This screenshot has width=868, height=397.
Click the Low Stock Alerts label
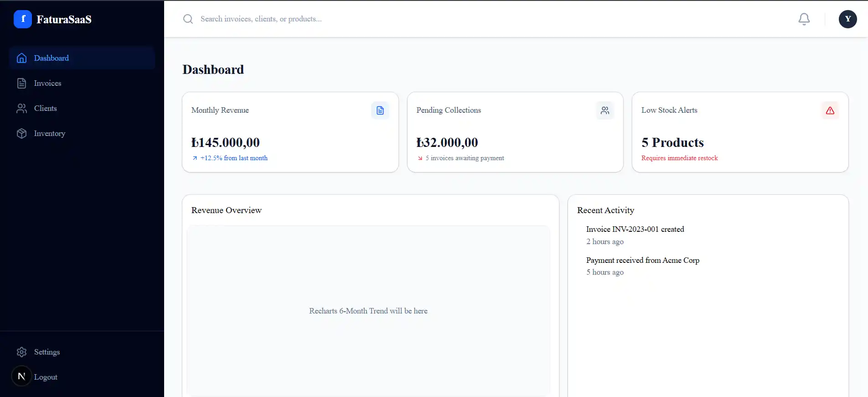(x=669, y=110)
